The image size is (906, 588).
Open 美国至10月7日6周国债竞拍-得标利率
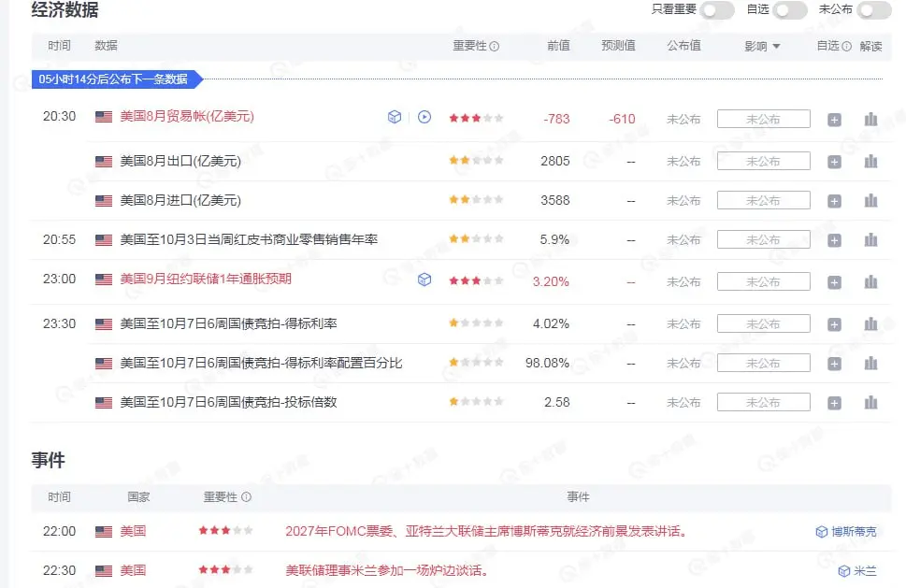pos(228,324)
